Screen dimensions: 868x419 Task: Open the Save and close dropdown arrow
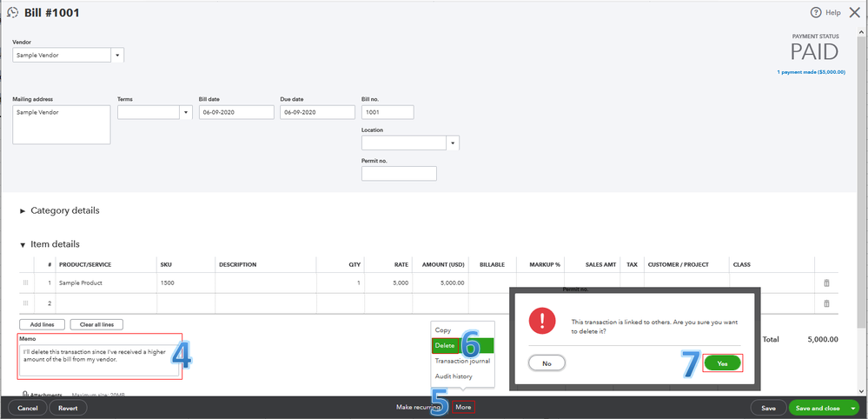pos(853,409)
